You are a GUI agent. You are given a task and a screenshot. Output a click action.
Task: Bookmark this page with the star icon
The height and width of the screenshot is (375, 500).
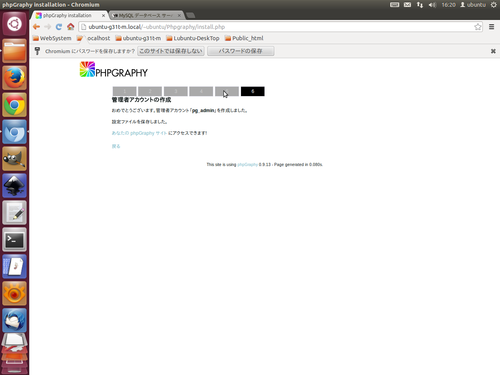click(x=478, y=27)
